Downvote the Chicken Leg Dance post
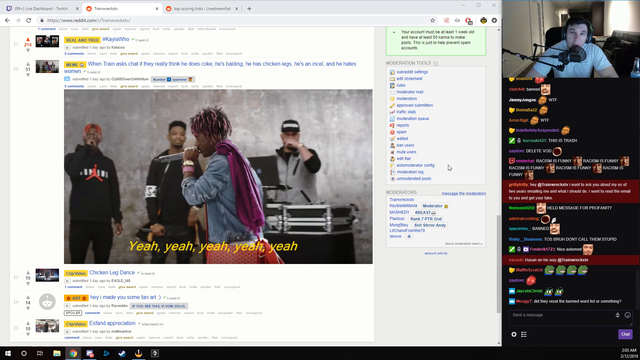The width and height of the screenshot is (640, 360). 28,283
